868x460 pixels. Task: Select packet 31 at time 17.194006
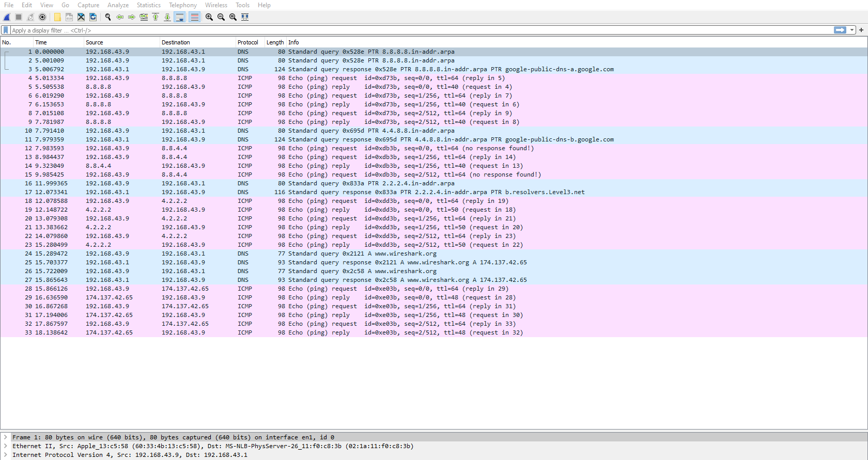pyautogui.click(x=434, y=315)
